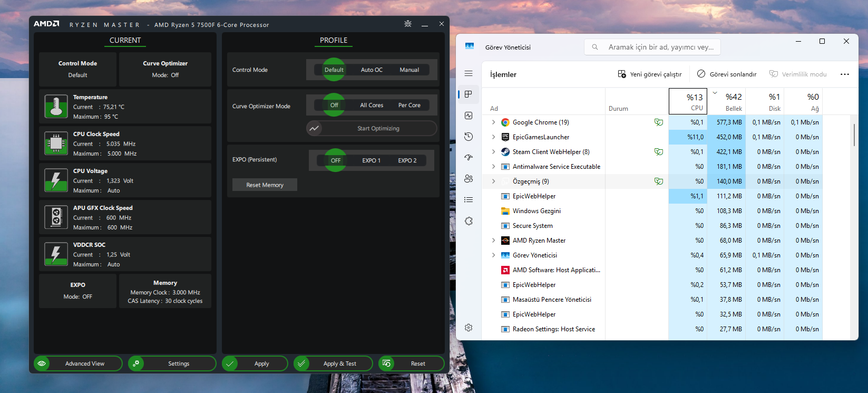Sort processes by the CPU column
Image resolution: width=868 pixels, height=393 pixels.
click(x=688, y=101)
